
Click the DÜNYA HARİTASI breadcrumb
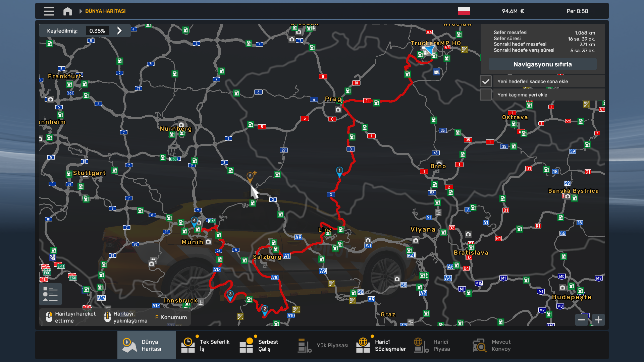point(105,11)
